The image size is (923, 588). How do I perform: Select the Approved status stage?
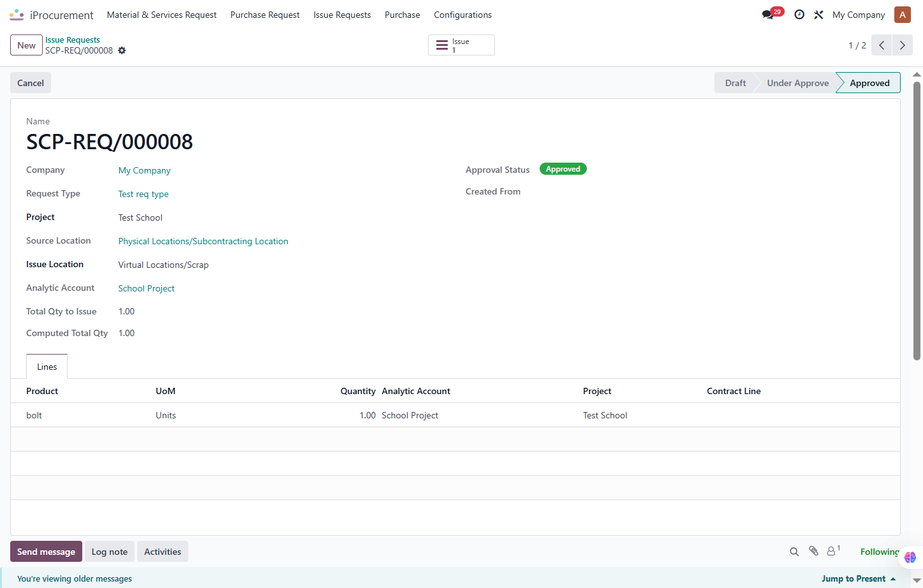pyautogui.click(x=869, y=83)
